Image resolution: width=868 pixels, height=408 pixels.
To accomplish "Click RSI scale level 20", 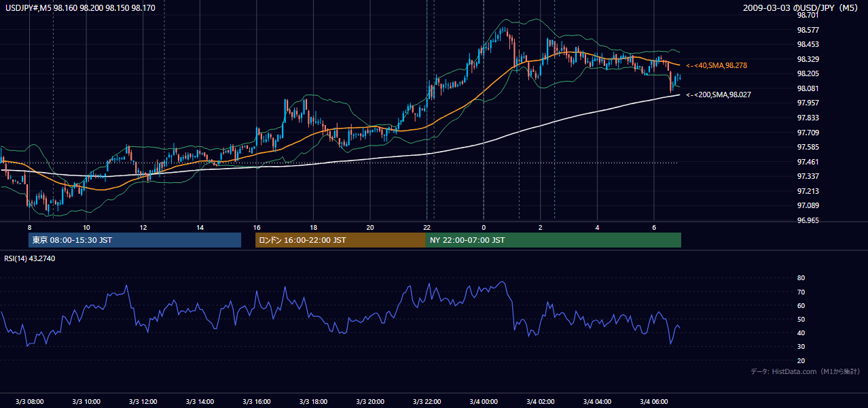I will coord(801,360).
